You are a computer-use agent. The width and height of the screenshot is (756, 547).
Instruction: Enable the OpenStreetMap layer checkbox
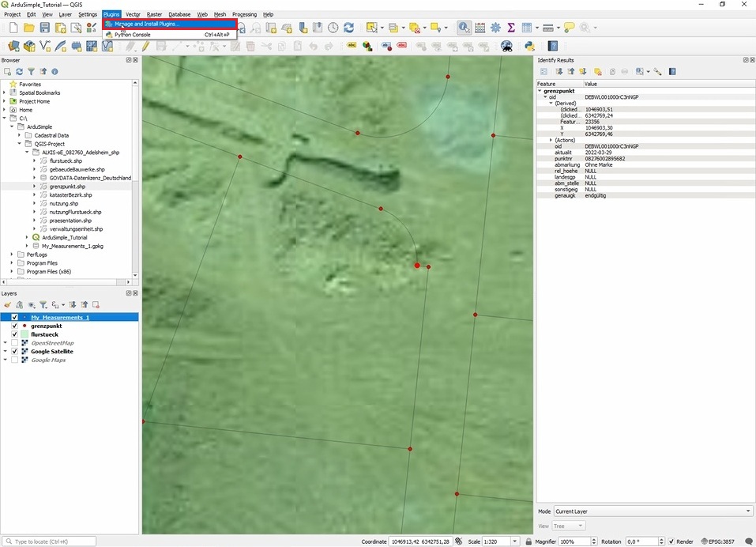(14, 343)
